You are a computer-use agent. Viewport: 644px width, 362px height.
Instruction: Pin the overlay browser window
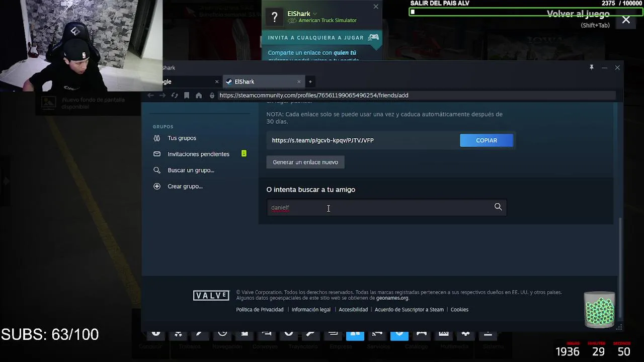coord(592,67)
